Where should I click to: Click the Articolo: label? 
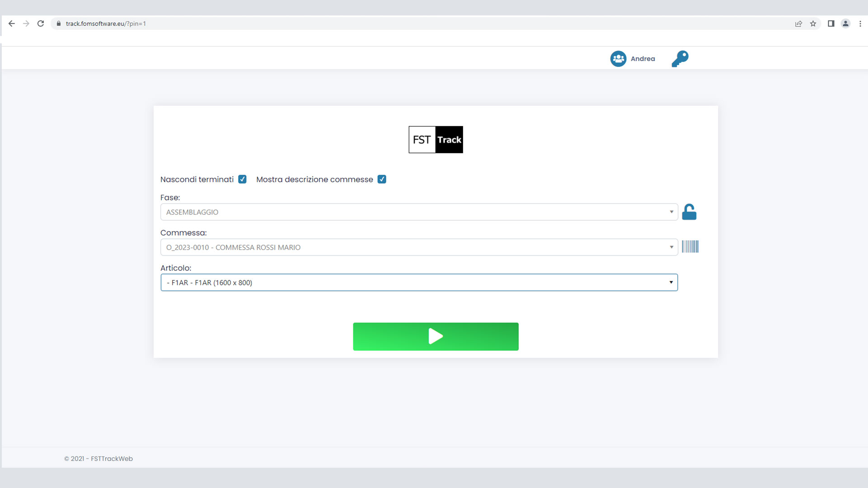pyautogui.click(x=176, y=268)
